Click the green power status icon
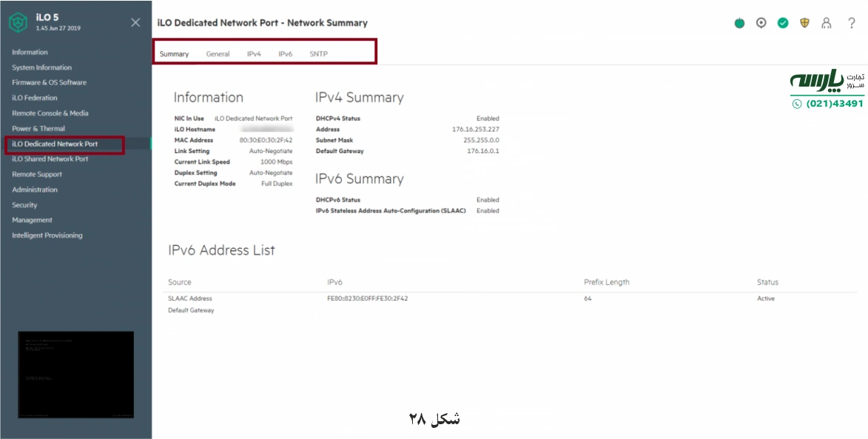868x439 pixels. click(x=739, y=23)
